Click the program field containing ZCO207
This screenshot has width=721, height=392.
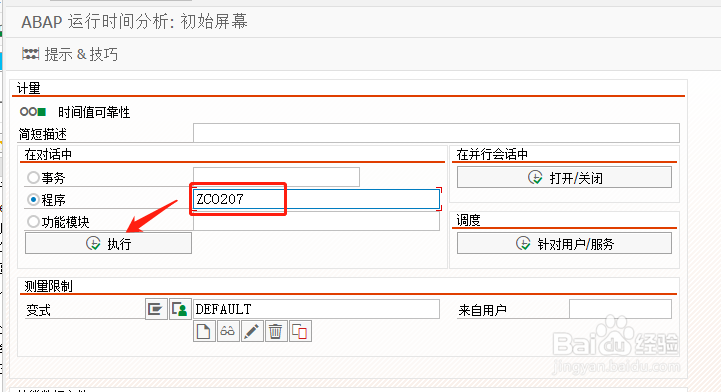(316, 199)
